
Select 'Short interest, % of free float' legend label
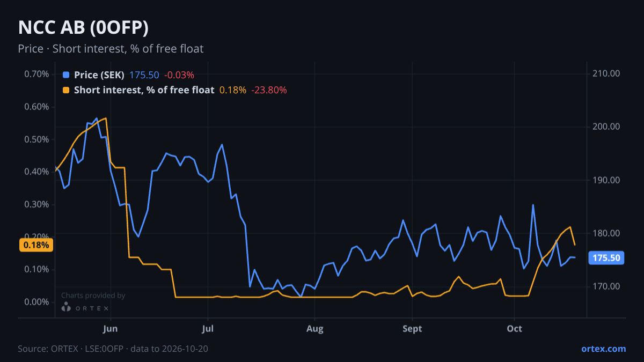tap(144, 90)
